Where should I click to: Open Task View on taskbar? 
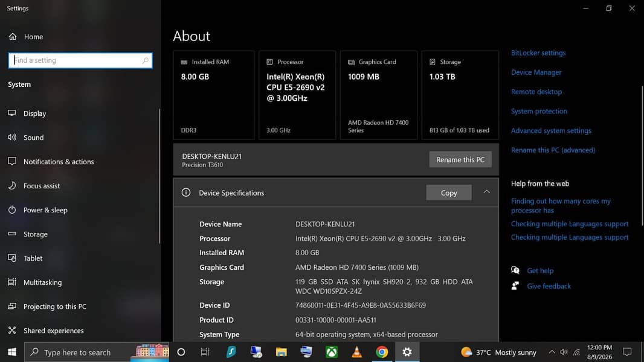tap(205, 352)
